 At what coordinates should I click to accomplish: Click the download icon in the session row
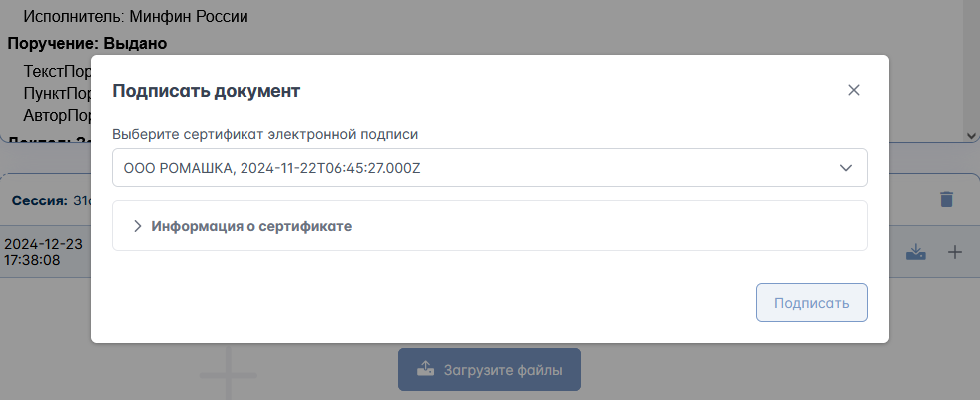pos(915,252)
